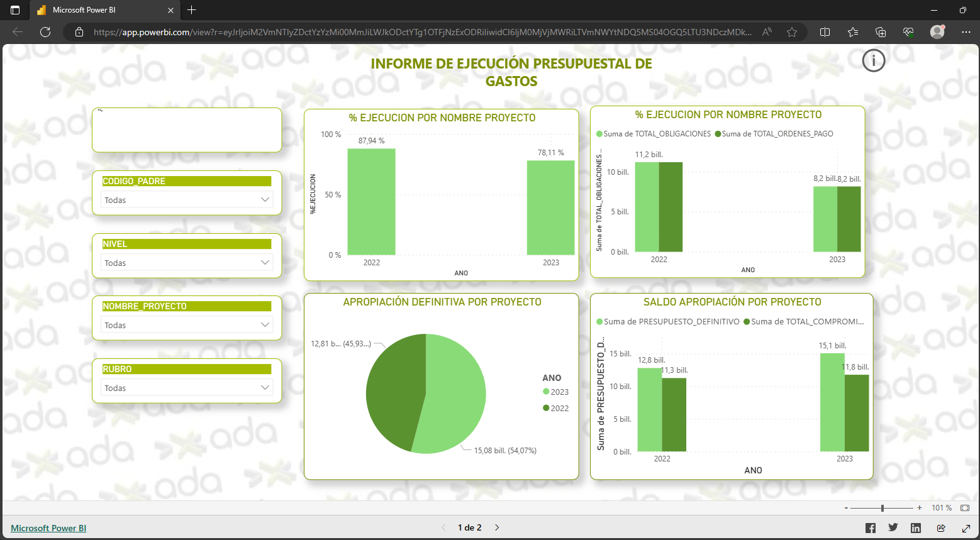Refresh the browser page

point(45,32)
